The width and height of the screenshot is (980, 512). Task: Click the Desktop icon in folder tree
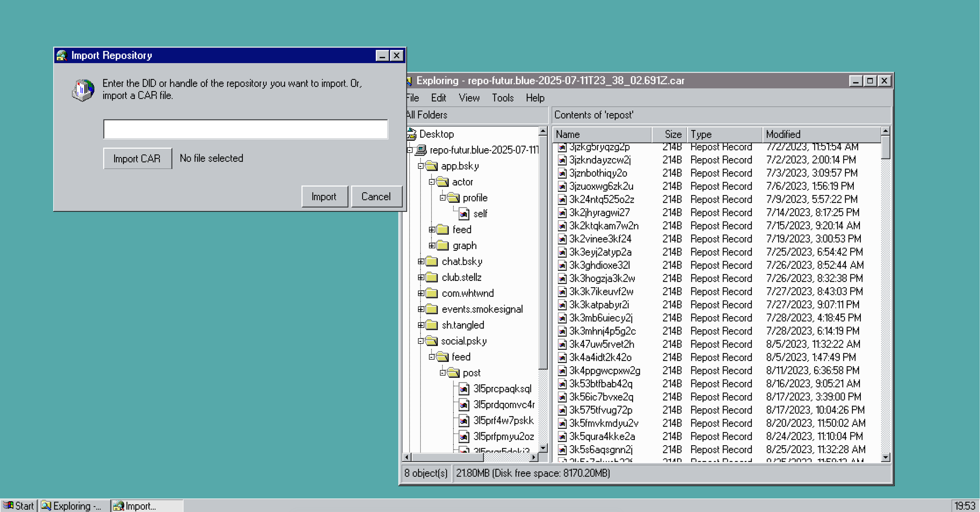(x=411, y=134)
